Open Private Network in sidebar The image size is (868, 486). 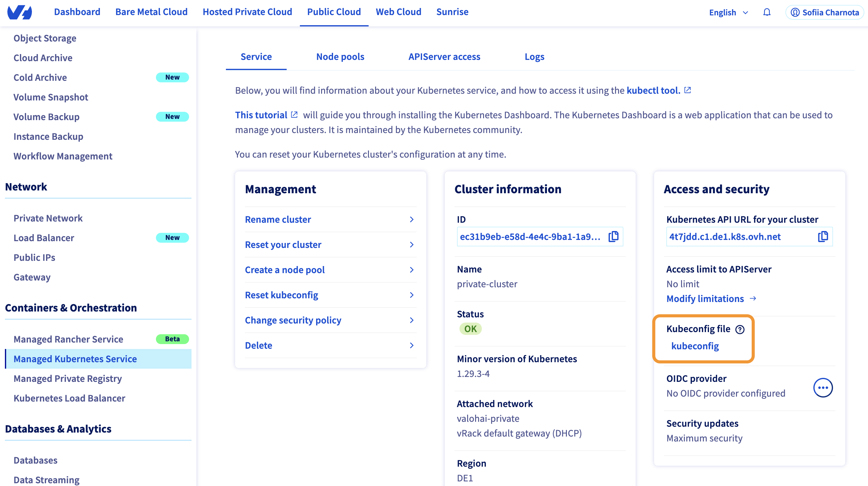coord(48,218)
